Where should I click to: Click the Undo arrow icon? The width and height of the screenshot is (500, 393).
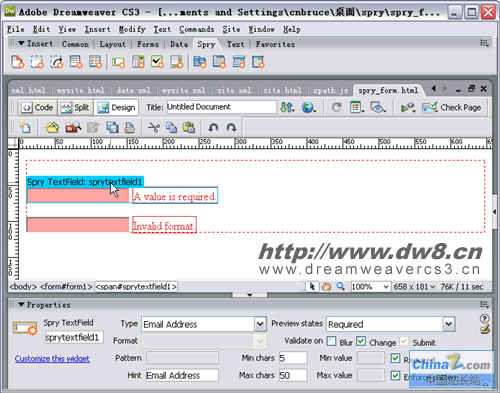click(x=213, y=127)
